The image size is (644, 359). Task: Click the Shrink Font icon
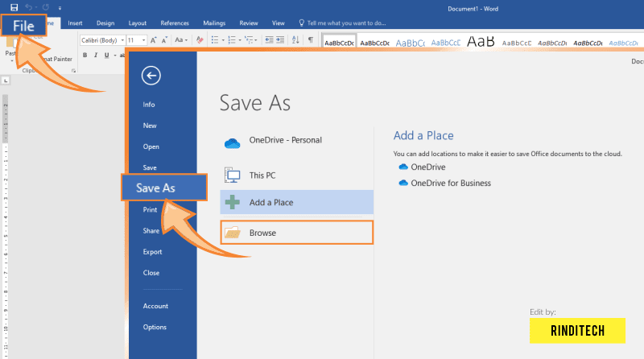[x=164, y=40]
